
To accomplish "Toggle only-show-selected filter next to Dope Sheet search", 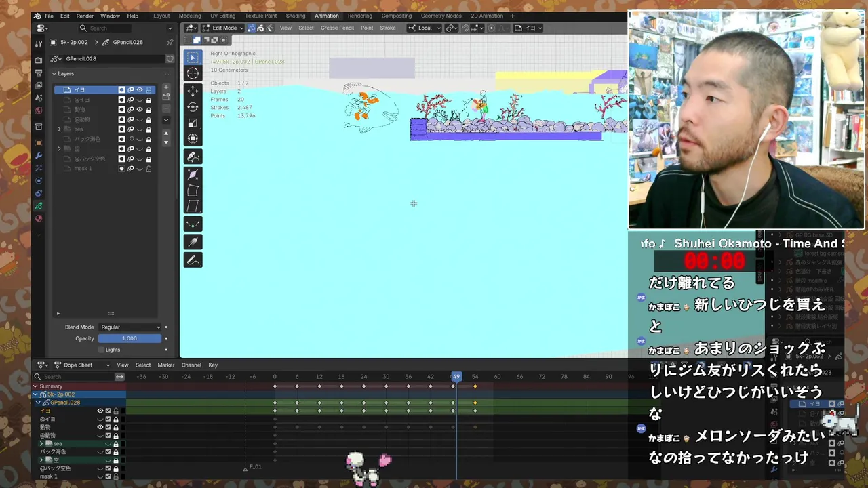I will [119, 377].
